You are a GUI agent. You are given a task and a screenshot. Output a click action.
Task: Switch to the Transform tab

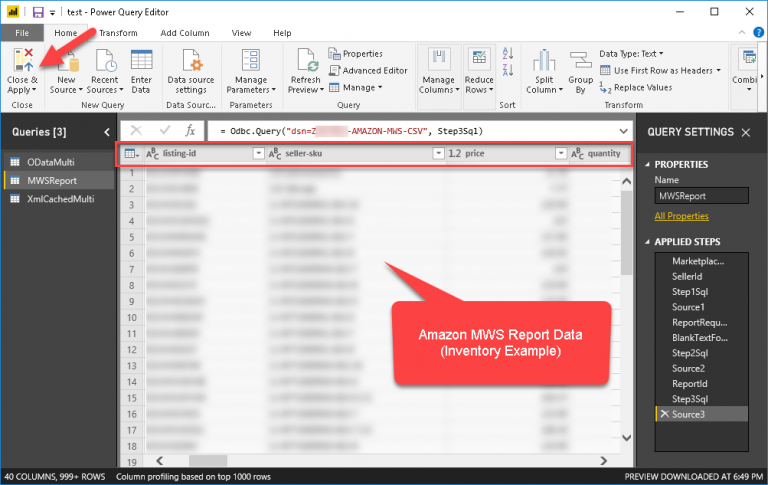coord(118,33)
